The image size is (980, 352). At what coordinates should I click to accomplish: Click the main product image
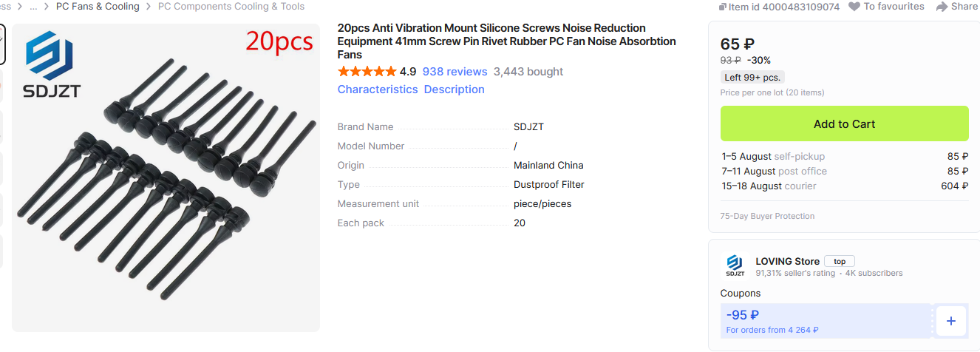click(x=166, y=177)
